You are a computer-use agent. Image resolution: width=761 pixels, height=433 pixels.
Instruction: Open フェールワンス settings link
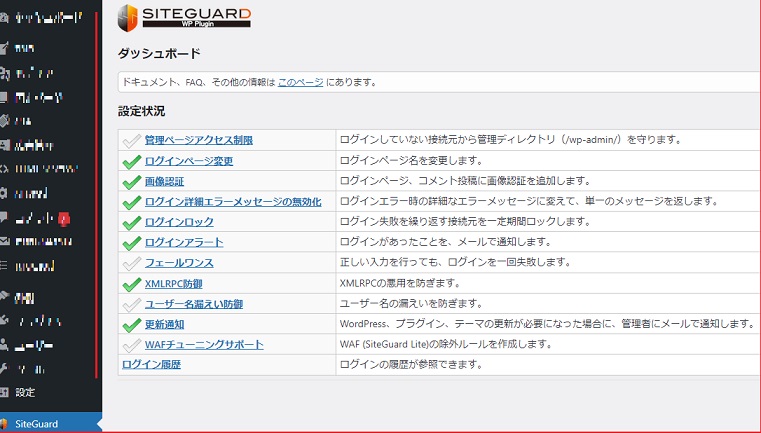pyautogui.click(x=179, y=263)
